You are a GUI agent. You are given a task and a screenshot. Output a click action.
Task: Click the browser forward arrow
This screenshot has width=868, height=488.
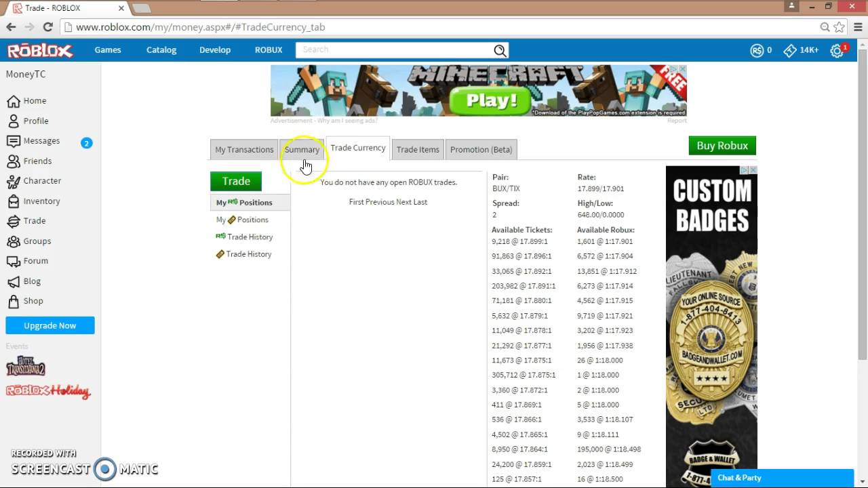[x=29, y=27]
